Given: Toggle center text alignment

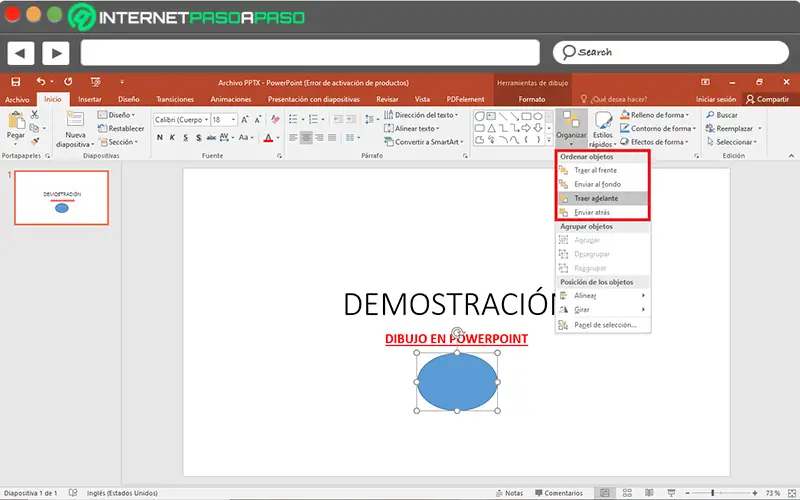Looking at the screenshot, I should coord(306,138).
